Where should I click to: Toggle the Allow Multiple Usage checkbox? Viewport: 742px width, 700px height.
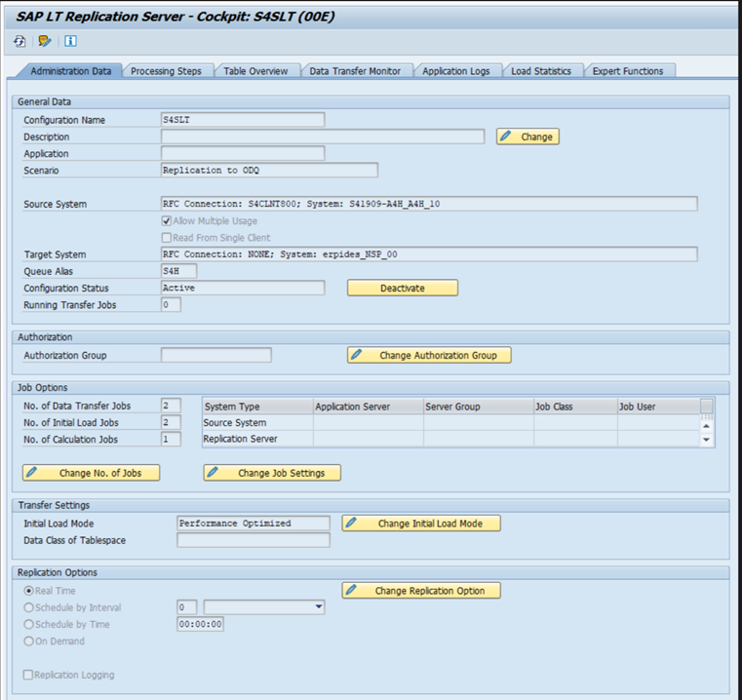point(167,221)
